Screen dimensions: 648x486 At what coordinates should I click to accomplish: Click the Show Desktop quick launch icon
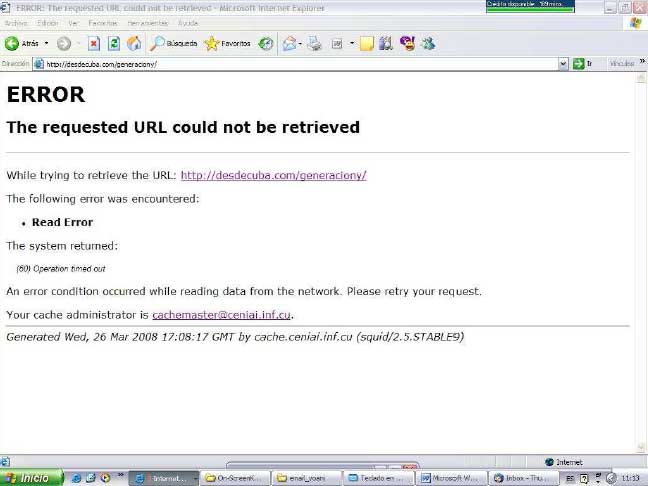pyautogui.click(x=91, y=478)
